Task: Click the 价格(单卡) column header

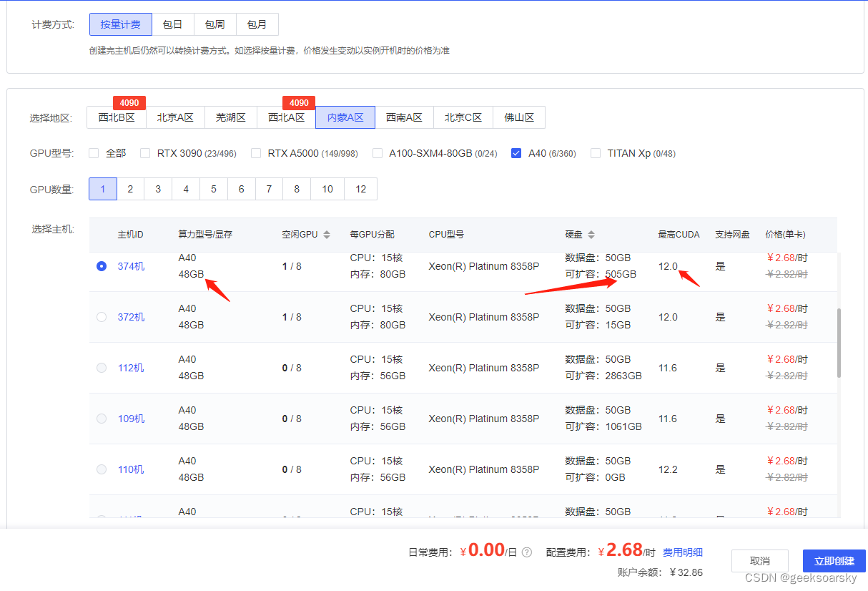Action: (786, 235)
